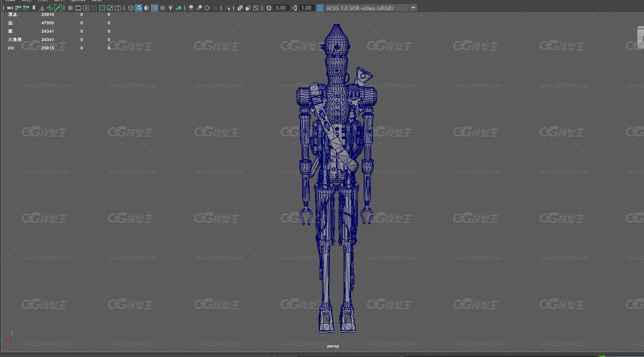Screen dimensions: 644x357
Task: Click the camera Bookmarks icon
Action: click(x=34, y=8)
